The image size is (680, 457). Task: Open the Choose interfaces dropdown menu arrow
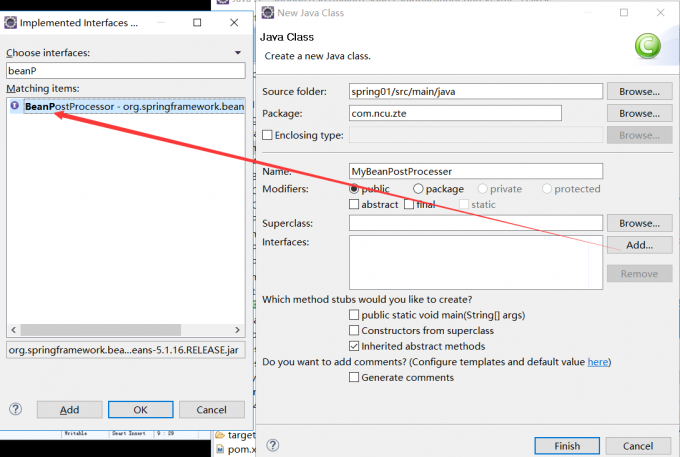pos(238,52)
